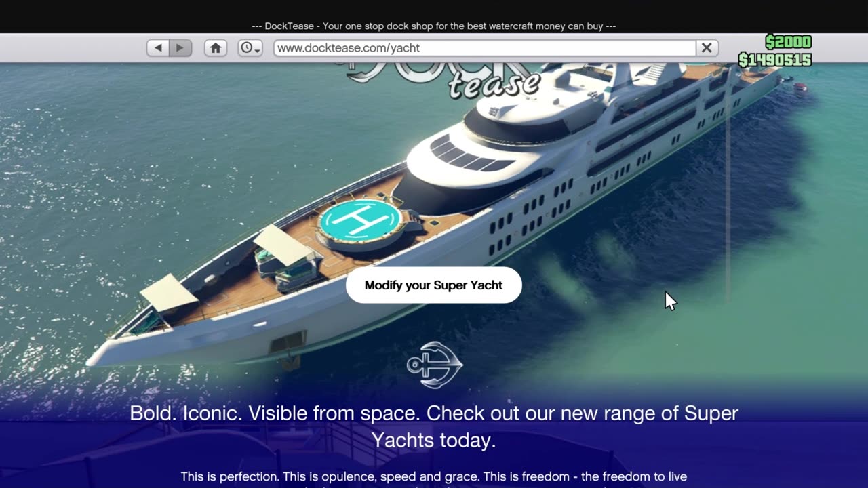Open the browsing history clock dropdown
This screenshot has height=488, width=868.
pyautogui.click(x=250, y=48)
